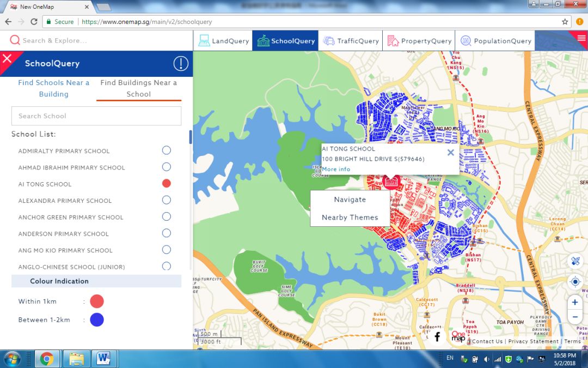Select Admiralty Primary School radio button

167,150
